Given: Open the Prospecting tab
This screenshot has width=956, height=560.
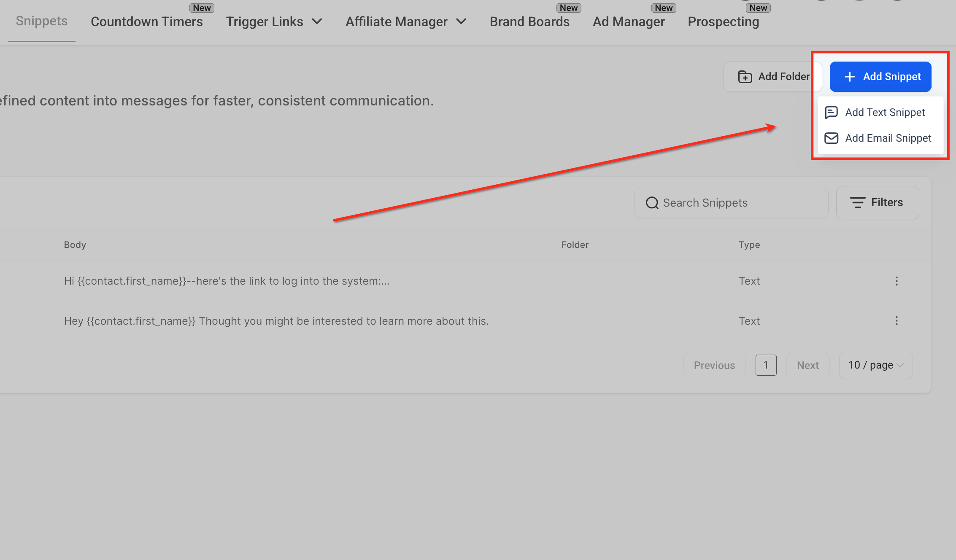Looking at the screenshot, I should coord(723,22).
